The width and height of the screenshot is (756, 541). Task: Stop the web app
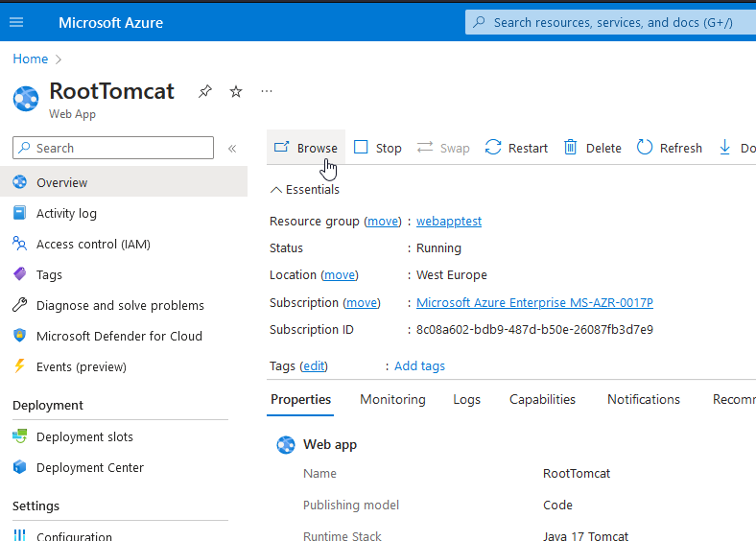[x=377, y=148]
